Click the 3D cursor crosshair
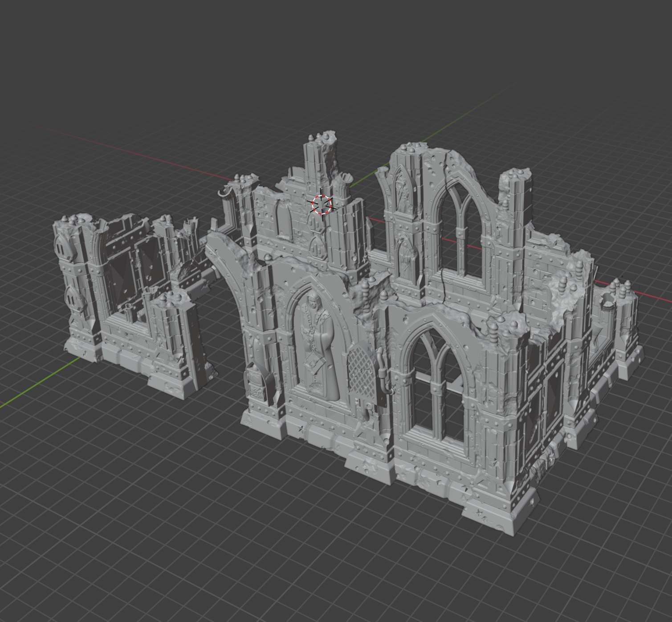Screen dimensions: 672x622 322,205
